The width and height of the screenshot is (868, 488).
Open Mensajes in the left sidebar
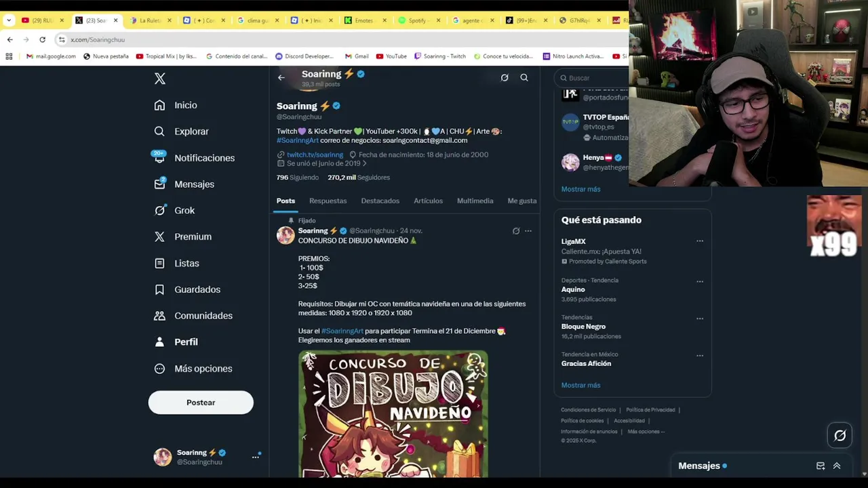(184, 184)
